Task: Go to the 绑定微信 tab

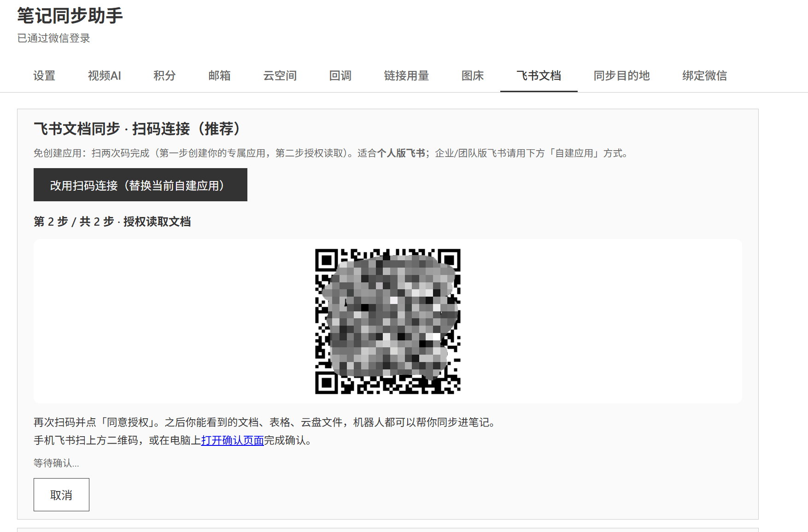Action: (x=704, y=76)
